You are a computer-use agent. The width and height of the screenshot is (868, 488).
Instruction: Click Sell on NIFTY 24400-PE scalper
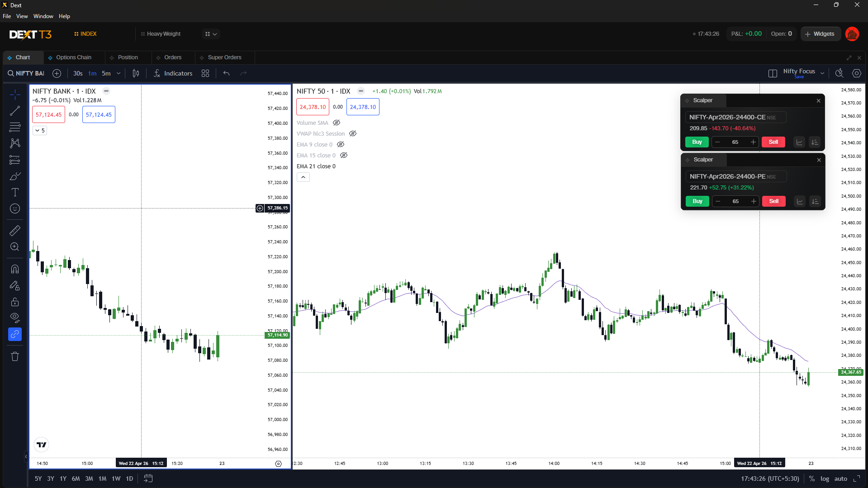[x=774, y=201]
